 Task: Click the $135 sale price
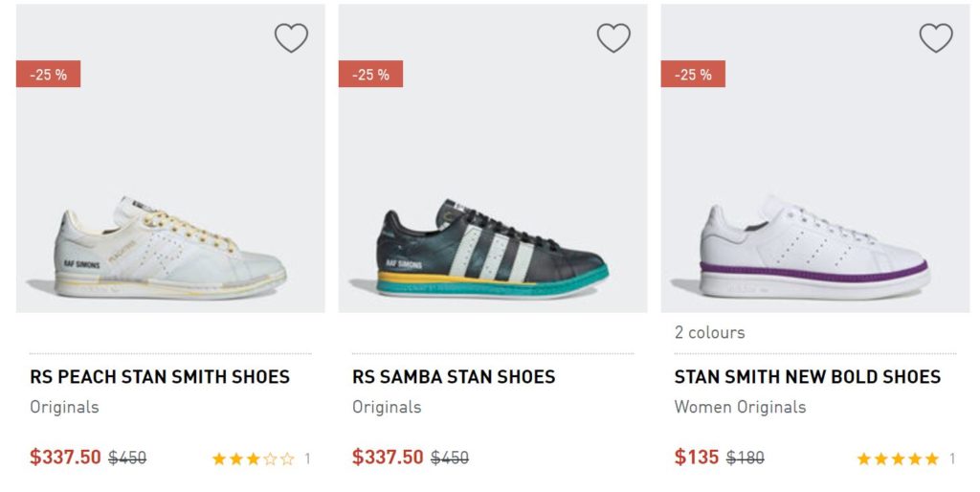[696, 458]
